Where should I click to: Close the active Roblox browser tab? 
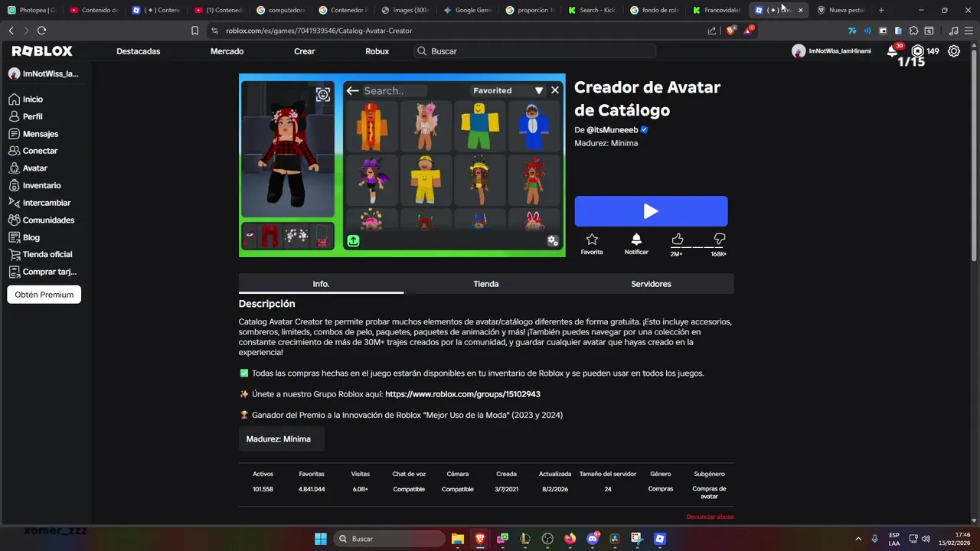pos(801,10)
